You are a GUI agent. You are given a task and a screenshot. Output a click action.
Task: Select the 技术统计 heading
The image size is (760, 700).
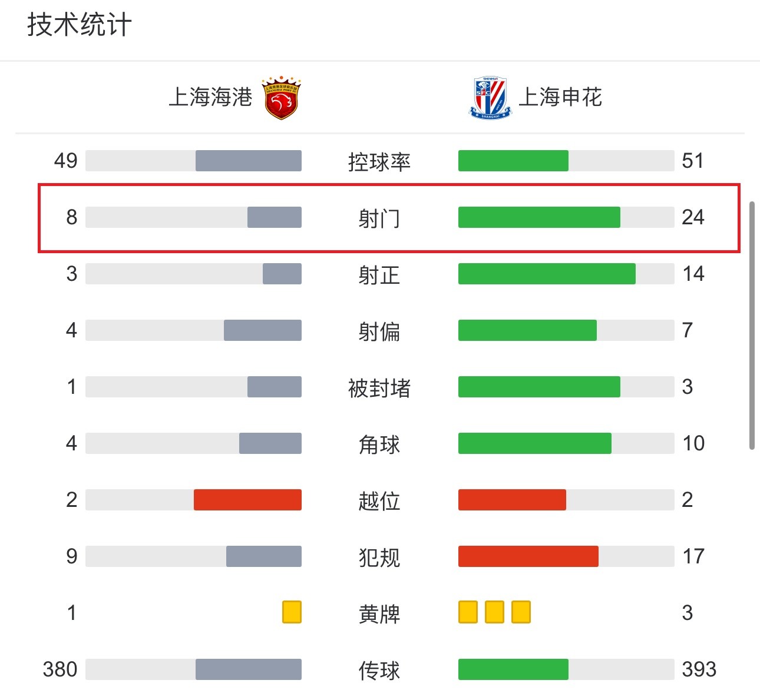pyautogui.click(x=80, y=25)
